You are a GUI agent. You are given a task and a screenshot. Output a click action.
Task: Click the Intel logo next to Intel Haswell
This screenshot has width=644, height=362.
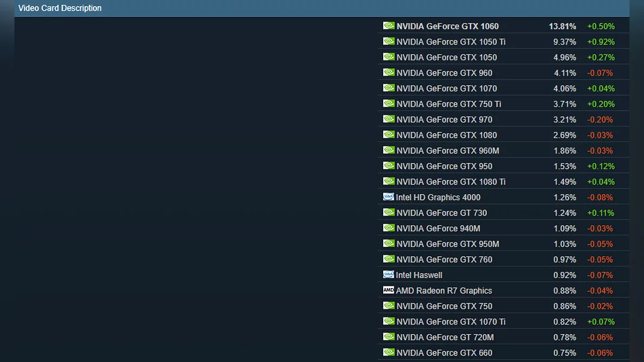pyautogui.click(x=389, y=275)
